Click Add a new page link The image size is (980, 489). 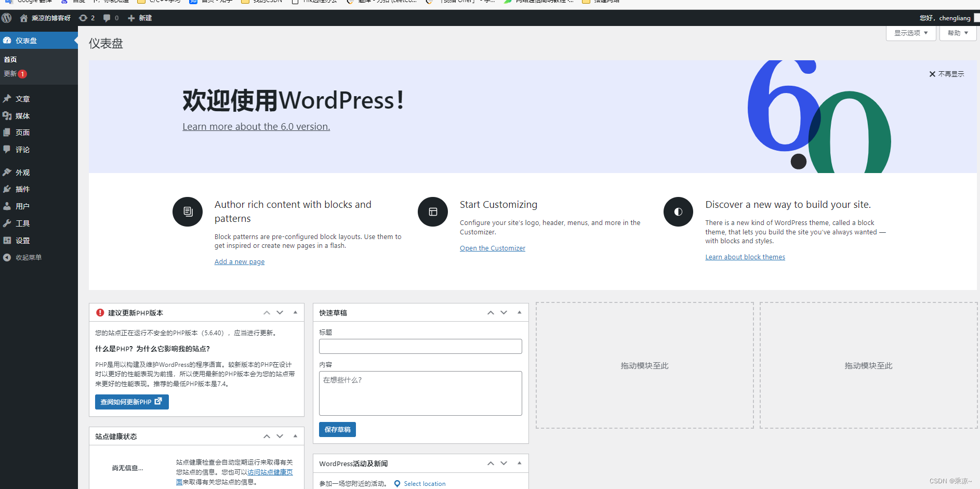pyautogui.click(x=240, y=261)
